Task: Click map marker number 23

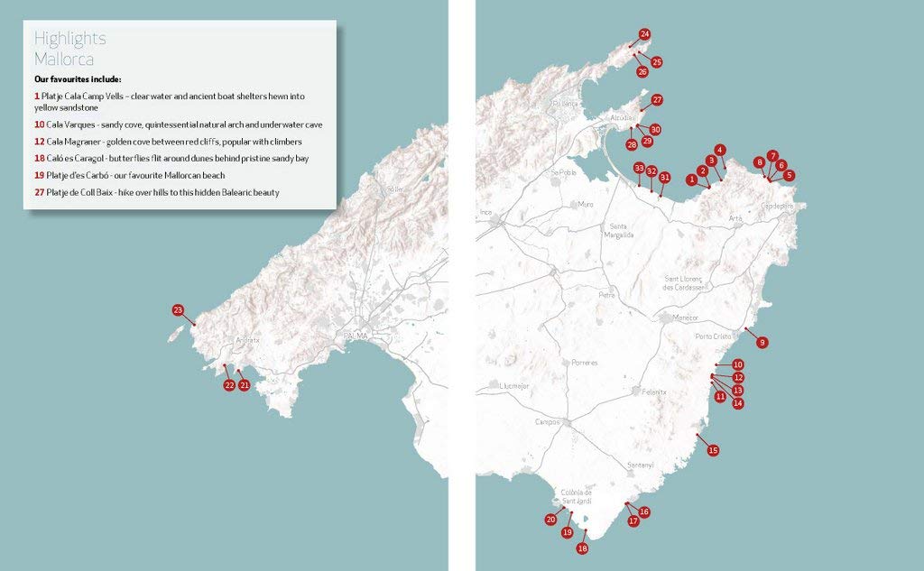Action: point(178,310)
